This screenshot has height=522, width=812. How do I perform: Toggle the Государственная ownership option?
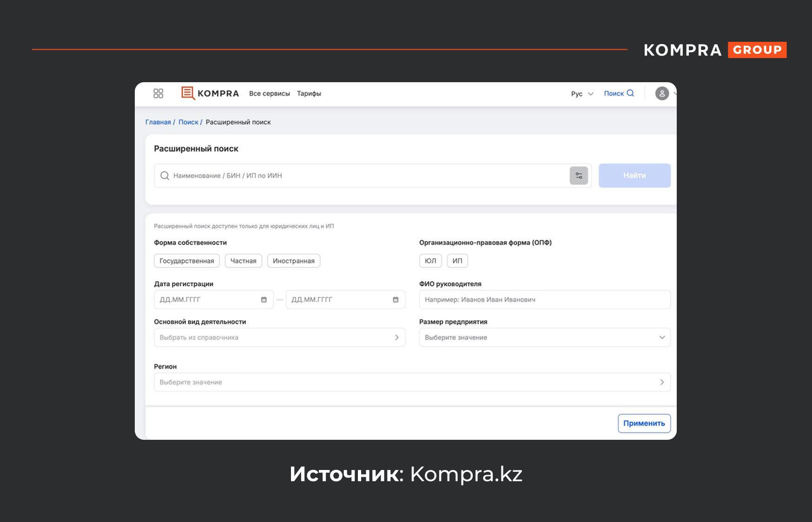click(x=186, y=261)
